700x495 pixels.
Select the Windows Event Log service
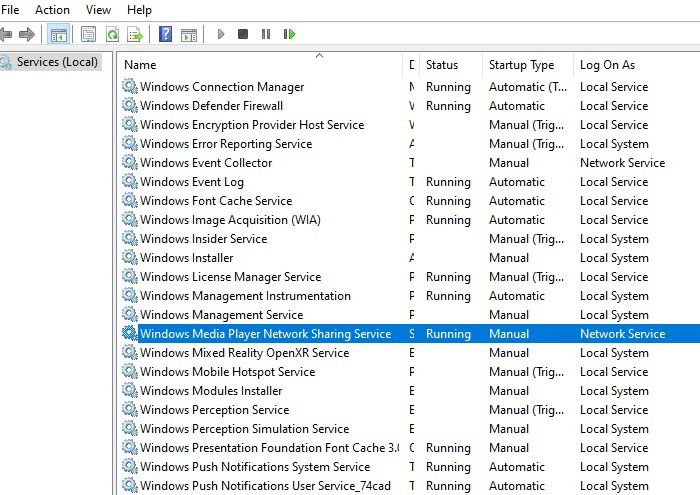(192, 182)
